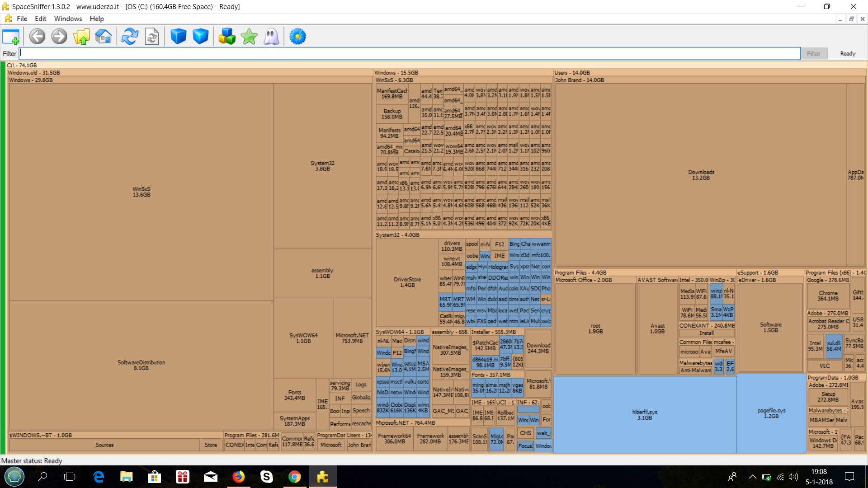Image resolution: width=868 pixels, height=488 pixels.
Task: Open the Windows menu
Action: pos(68,19)
